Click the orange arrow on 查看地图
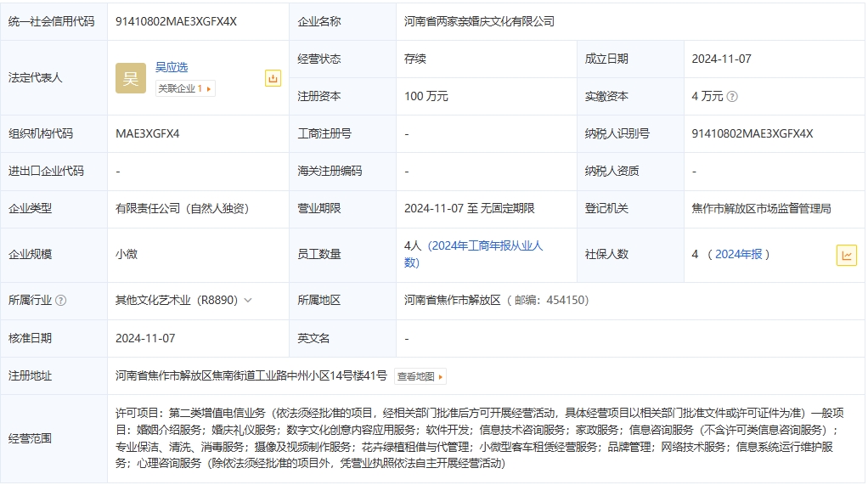868x485 pixels. [442, 376]
